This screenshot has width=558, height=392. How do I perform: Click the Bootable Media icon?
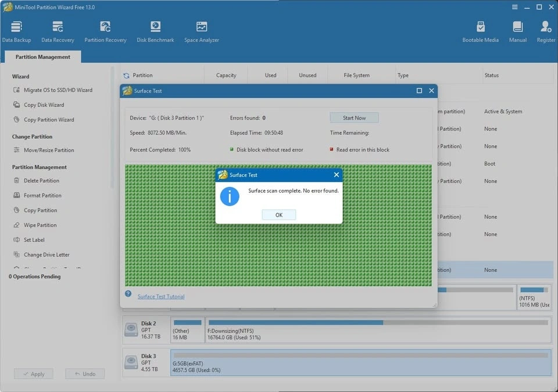click(480, 32)
